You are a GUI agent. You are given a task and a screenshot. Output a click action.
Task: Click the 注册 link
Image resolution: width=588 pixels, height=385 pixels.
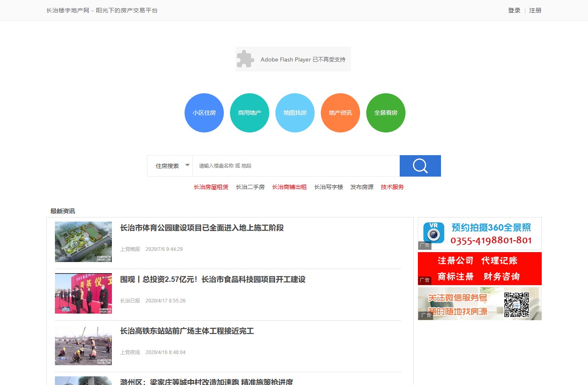(x=535, y=10)
